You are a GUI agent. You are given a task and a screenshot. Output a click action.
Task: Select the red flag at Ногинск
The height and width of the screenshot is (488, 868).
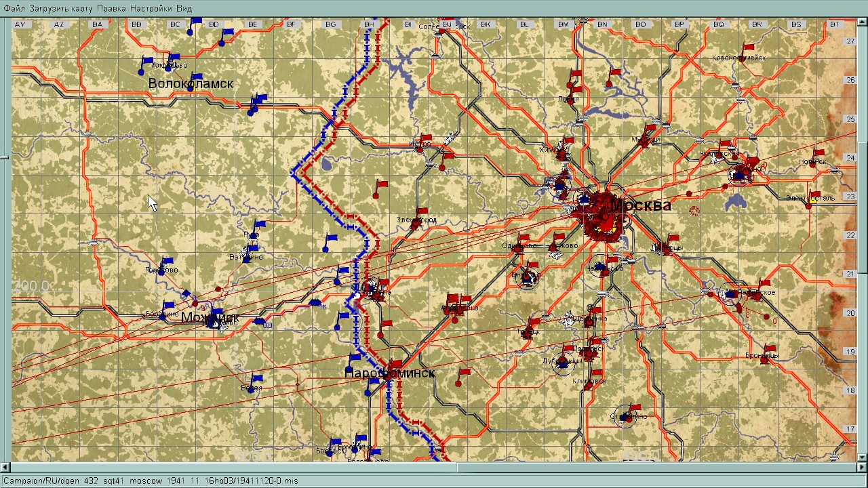(x=816, y=157)
